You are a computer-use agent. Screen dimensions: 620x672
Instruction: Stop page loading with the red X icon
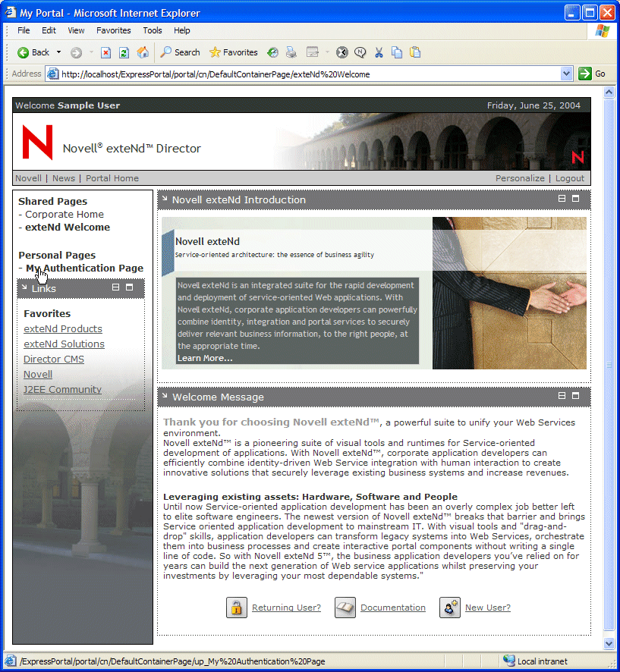tap(105, 52)
